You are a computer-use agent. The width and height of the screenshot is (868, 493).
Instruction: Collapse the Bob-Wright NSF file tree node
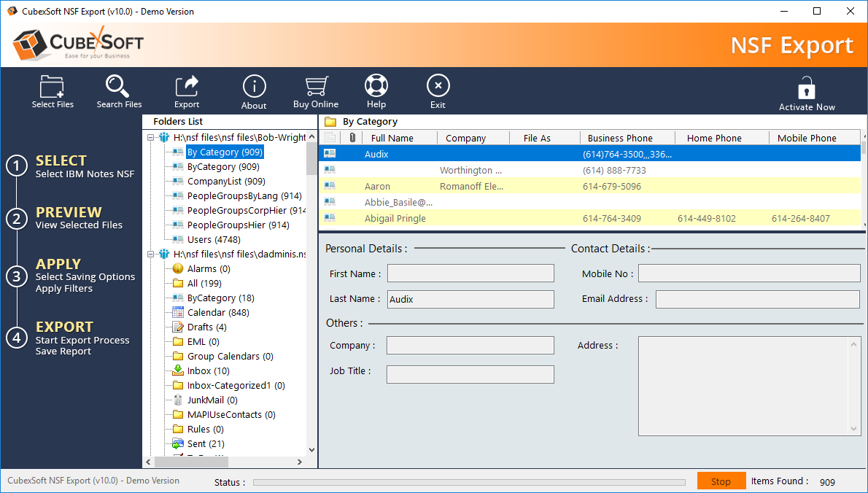point(151,137)
